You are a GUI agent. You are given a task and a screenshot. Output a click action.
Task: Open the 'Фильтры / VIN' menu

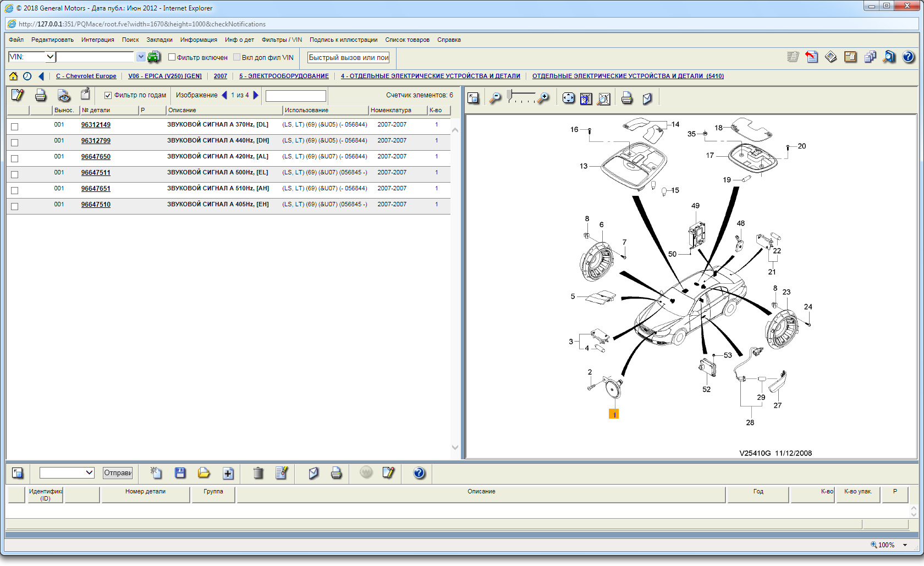282,40
